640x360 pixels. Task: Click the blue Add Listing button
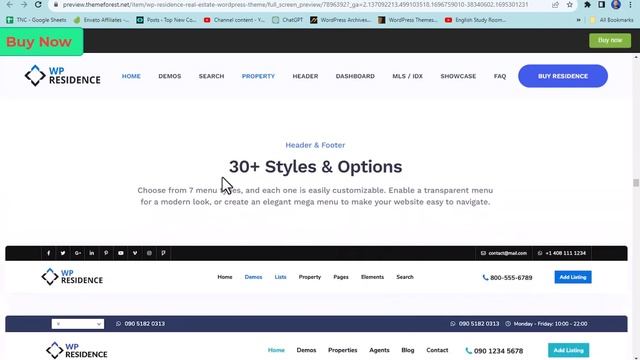pyautogui.click(x=573, y=277)
